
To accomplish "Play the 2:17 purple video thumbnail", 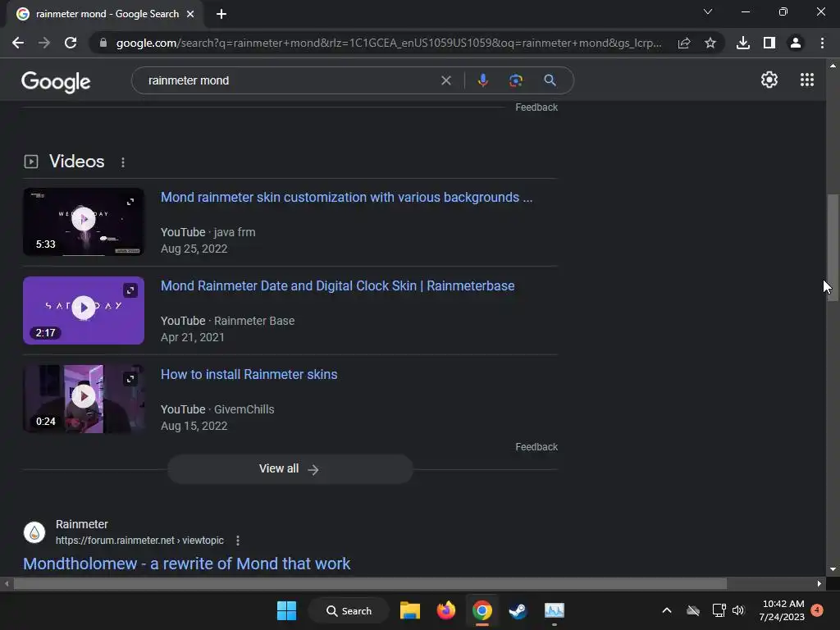I will pos(84,308).
